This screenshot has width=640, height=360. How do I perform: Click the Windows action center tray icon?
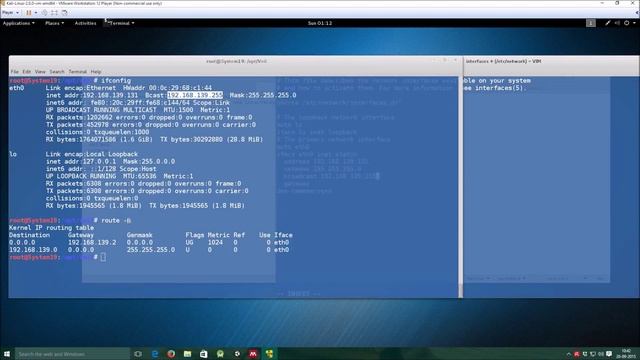point(609,354)
